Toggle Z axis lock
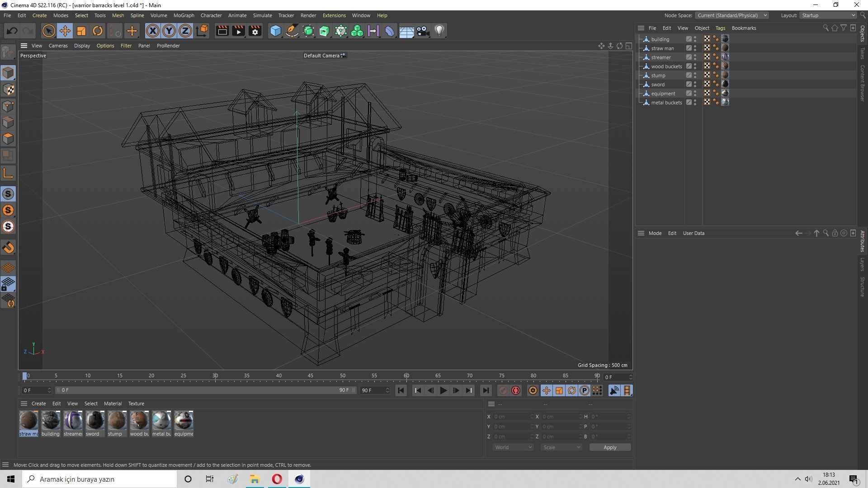The height and width of the screenshot is (488, 868). (x=185, y=31)
